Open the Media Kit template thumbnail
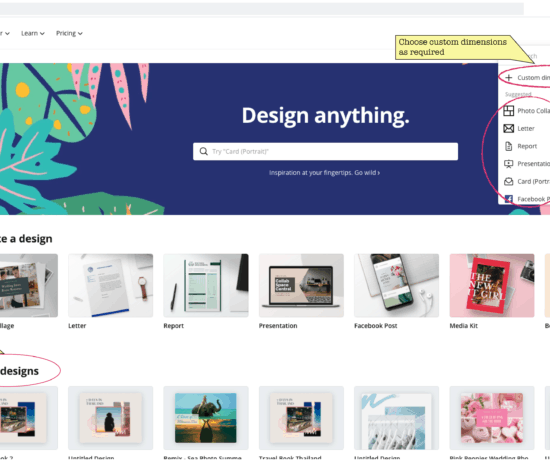 point(492,286)
